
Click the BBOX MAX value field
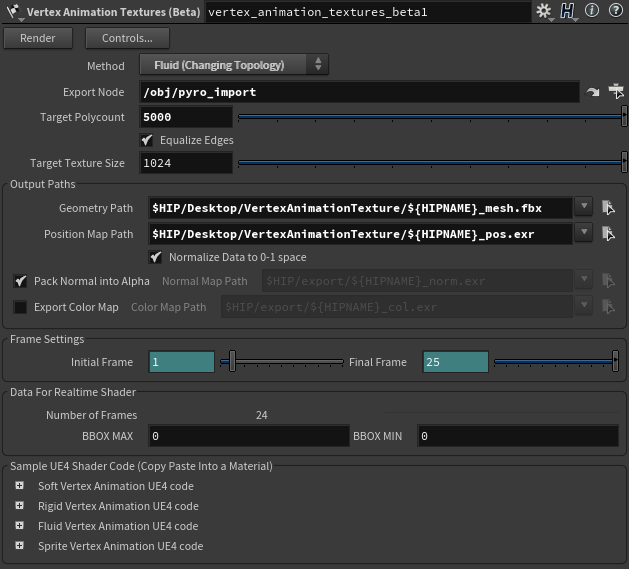tap(249, 436)
